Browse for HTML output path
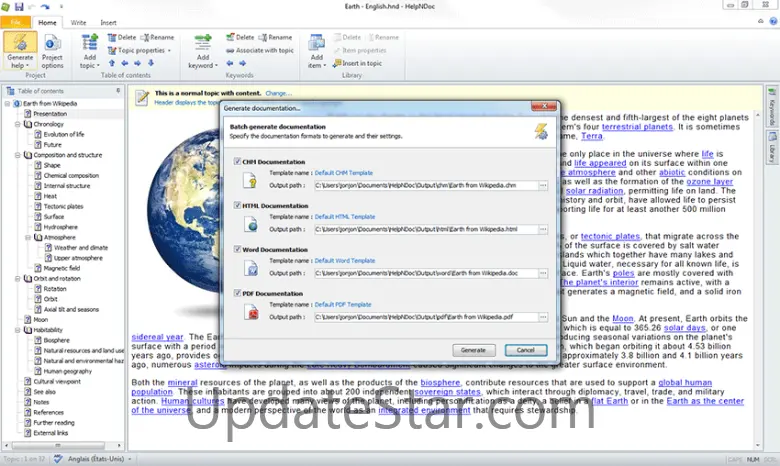The height and width of the screenshot is (466, 780). (543, 229)
